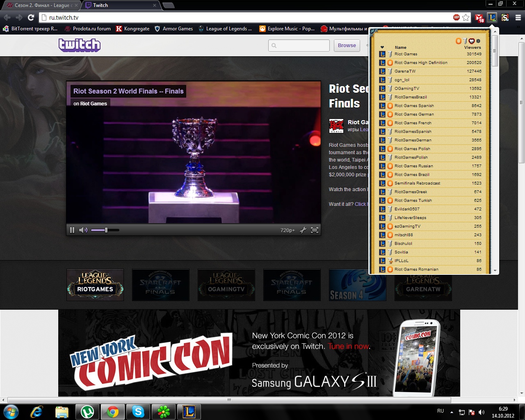Toggle the own3d orange filter in popup header
This screenshot has width=525, height=420.
click(458, 41)
